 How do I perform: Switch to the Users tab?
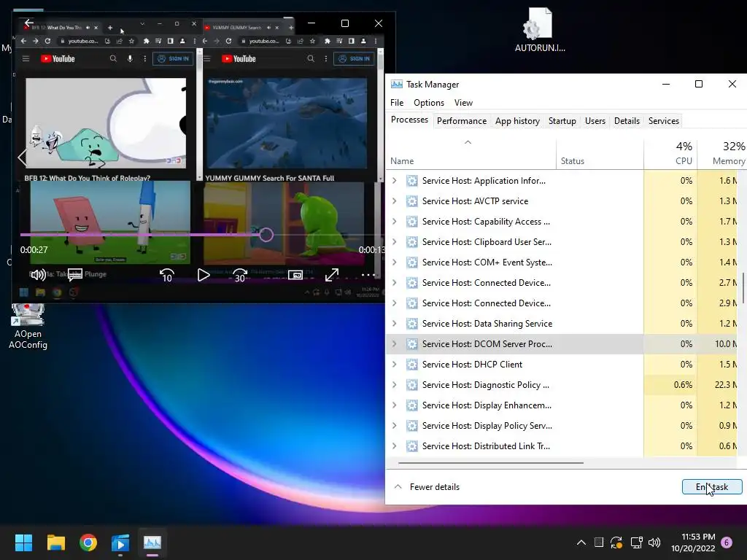pos(595,121)
